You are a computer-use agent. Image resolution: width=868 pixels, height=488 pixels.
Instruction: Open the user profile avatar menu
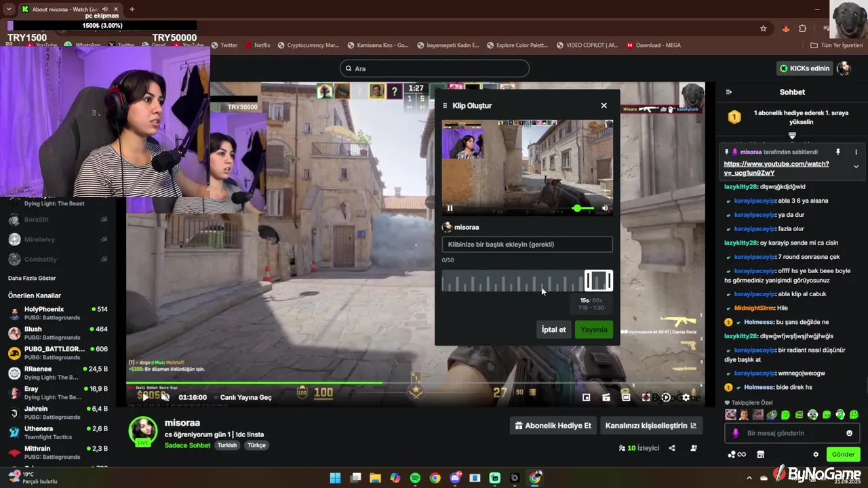(844, 68)
